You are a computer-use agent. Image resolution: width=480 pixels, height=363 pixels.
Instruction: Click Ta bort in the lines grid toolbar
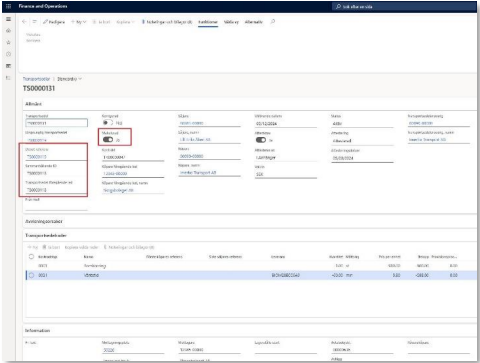51,247
